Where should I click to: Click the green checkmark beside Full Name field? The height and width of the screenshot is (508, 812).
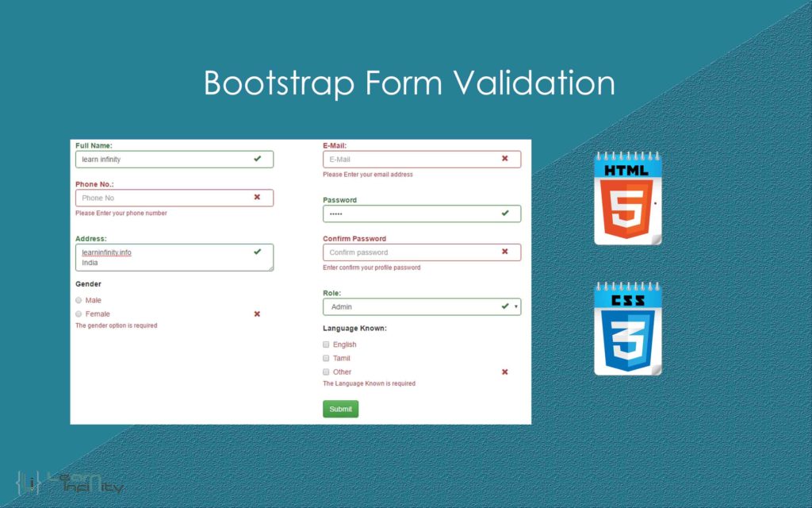click(x=258, y=159)
